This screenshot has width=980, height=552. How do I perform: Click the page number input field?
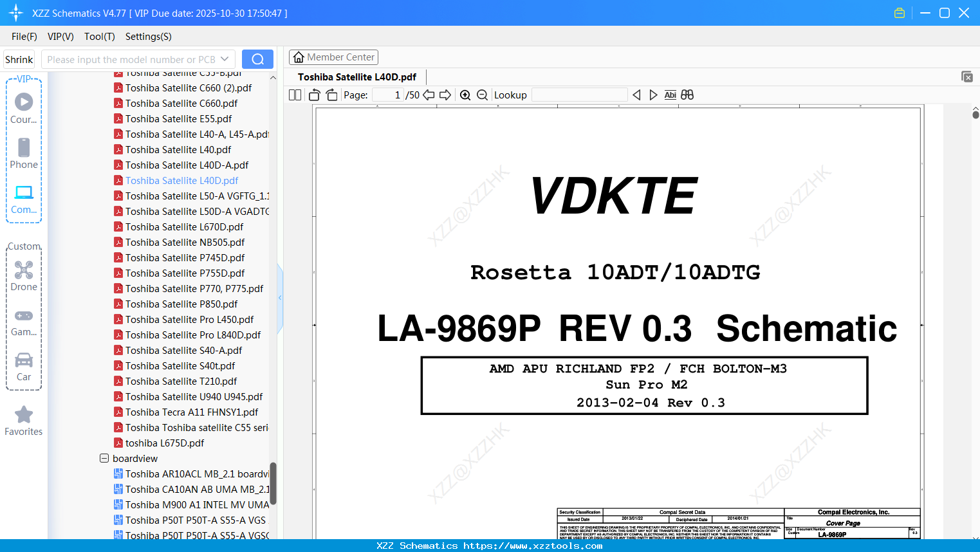tap(388, 95)
